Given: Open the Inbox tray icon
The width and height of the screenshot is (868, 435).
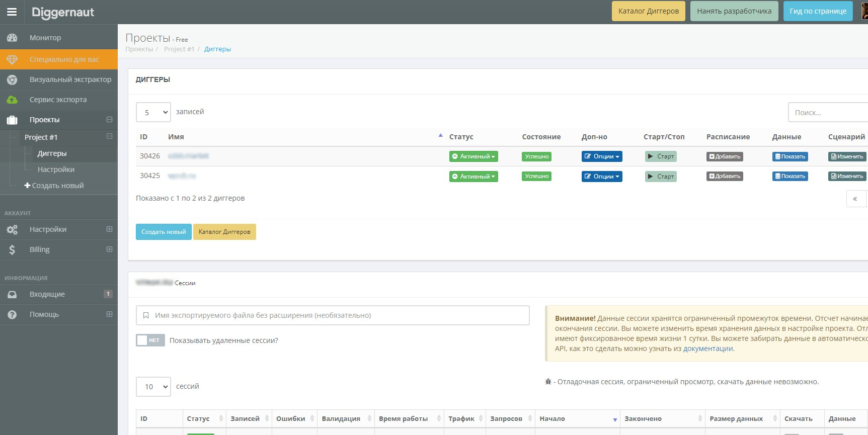Looking at the screenshot, I should pos(12,294).
